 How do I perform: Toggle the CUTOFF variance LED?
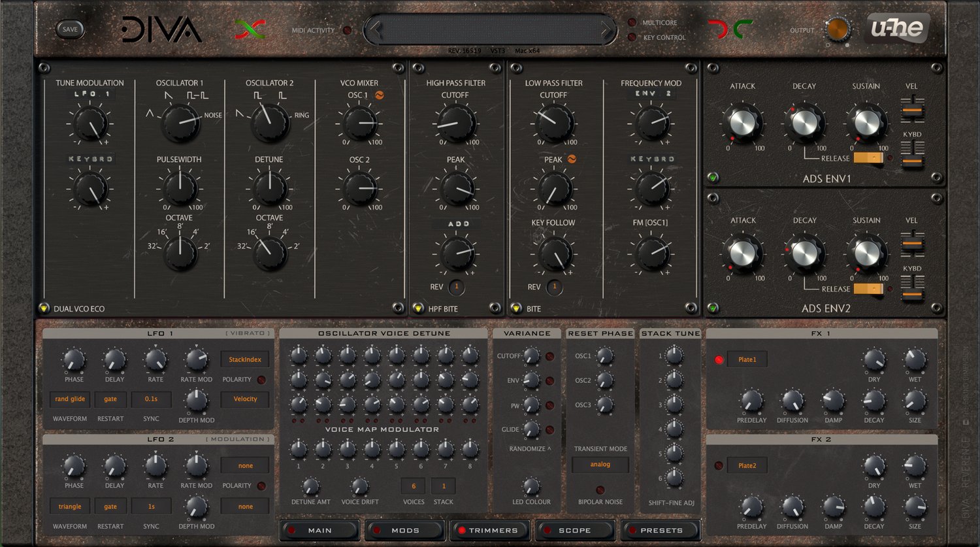(x=550, y=356)
